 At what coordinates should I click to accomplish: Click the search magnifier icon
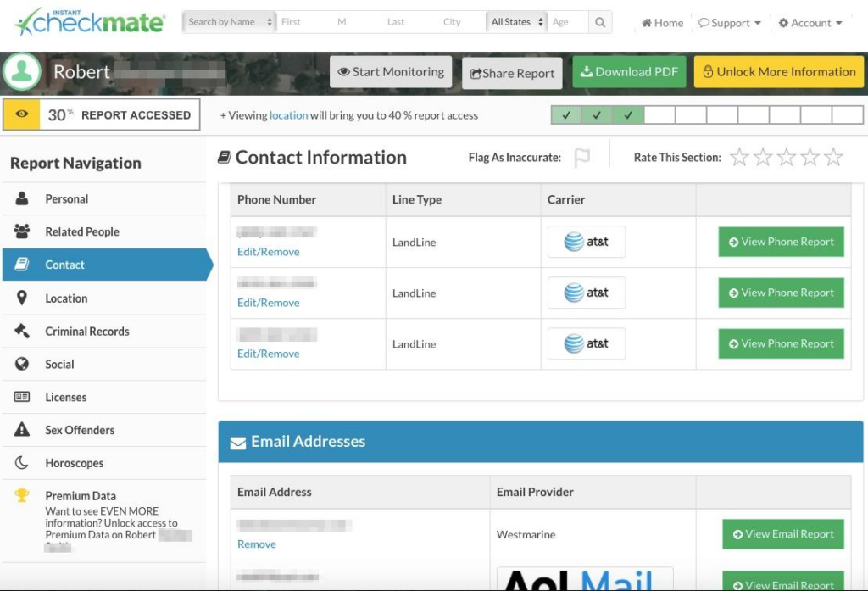[600, 22]
